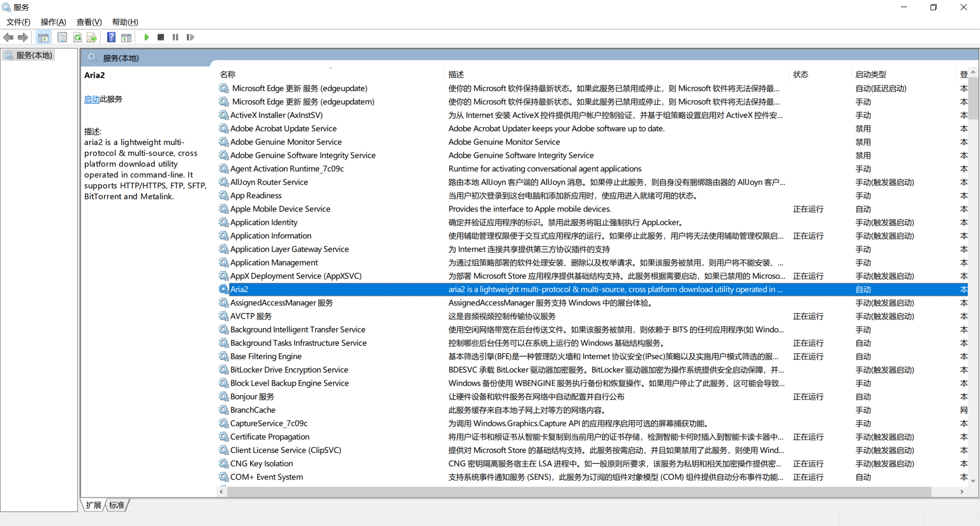Select CaptureService_7c09c service
This screenshot has width=980, height=526.
coord(269,423)
